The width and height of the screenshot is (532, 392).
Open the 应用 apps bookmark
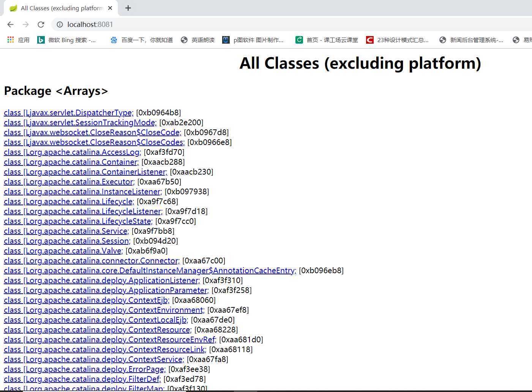pyautogui.click(x=18, y=40)
